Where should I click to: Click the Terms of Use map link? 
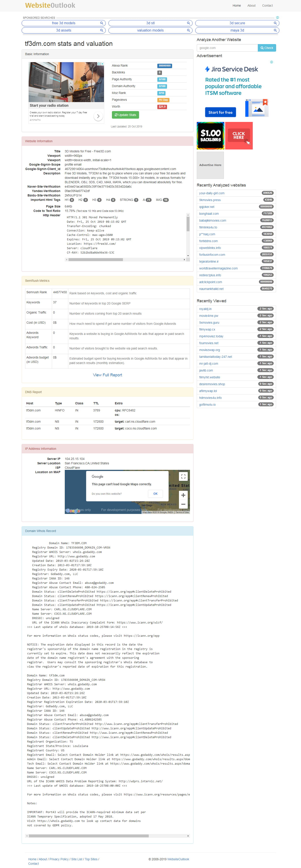182,512
